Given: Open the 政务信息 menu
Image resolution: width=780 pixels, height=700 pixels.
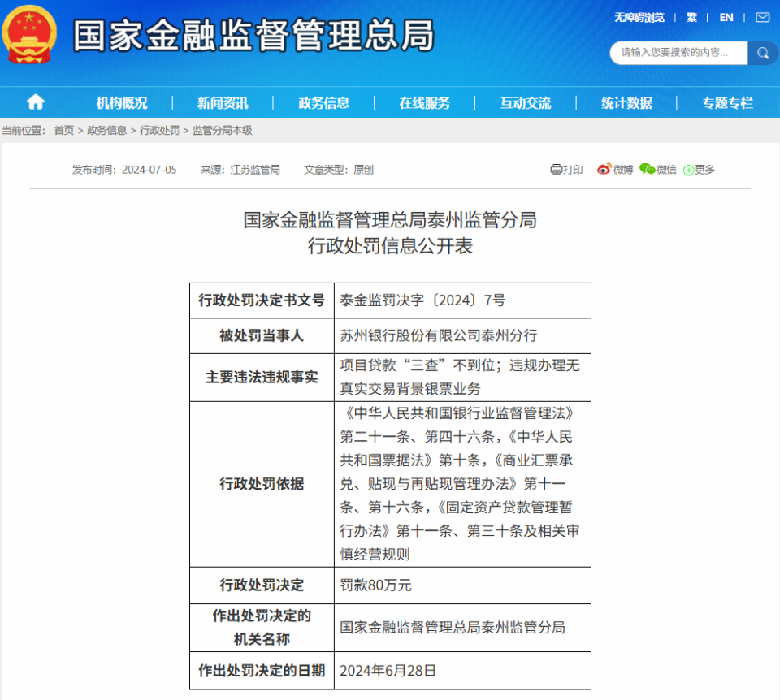Looking at the screenshot, I should click(x=324, y=103).
